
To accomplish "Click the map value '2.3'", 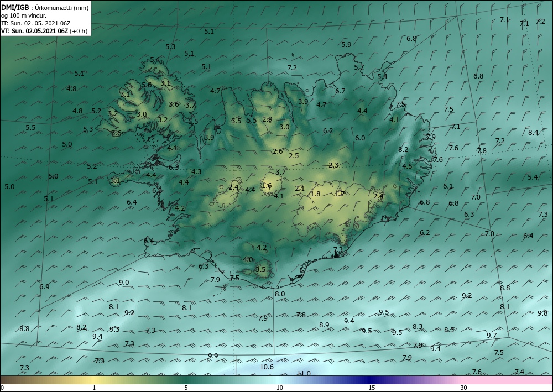I will [x=333, y=165].
